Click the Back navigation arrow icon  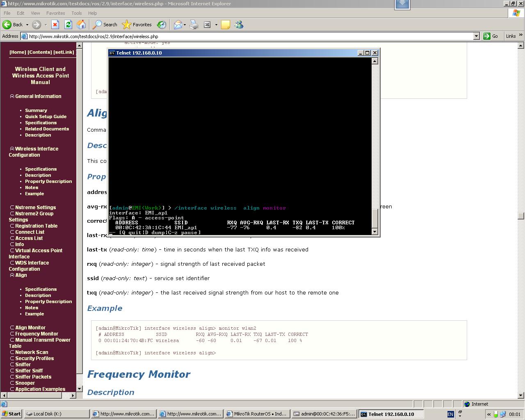[7, 25]
